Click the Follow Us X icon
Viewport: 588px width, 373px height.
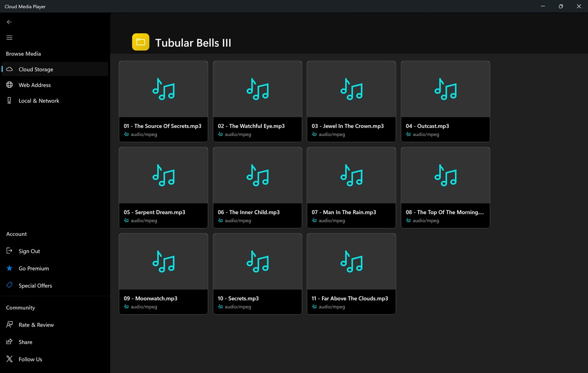tap(9, 359)
